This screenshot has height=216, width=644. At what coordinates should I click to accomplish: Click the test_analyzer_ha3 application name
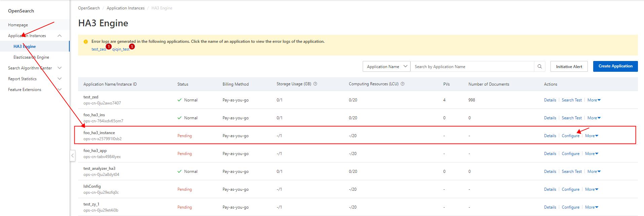tap(99, 168)
